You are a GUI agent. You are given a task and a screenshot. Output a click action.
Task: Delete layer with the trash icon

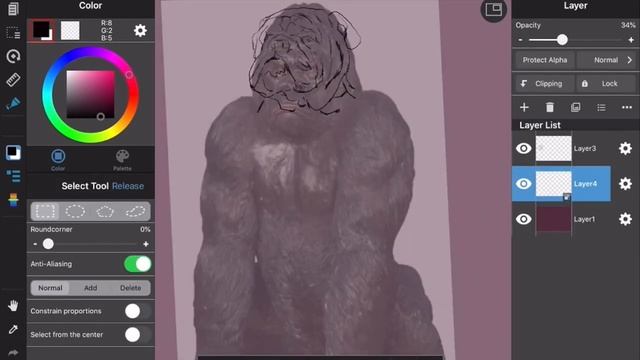(550, 107)
